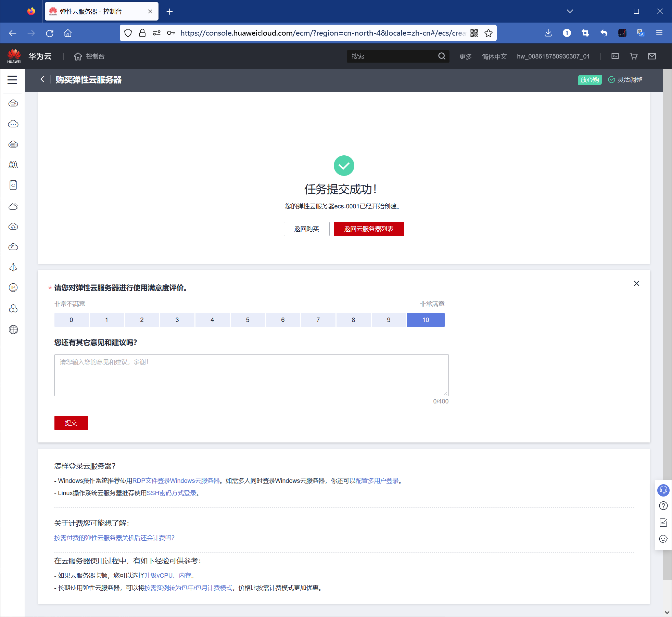
Task: Open the cloud upload service icon in sidebar
Action: 13,226
